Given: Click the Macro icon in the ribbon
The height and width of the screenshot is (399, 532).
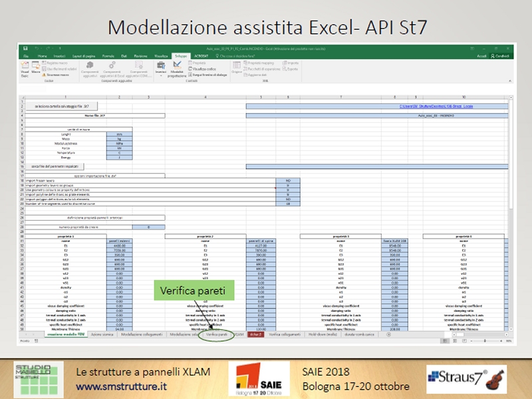Looking at the screenshot, I should 36,70.
